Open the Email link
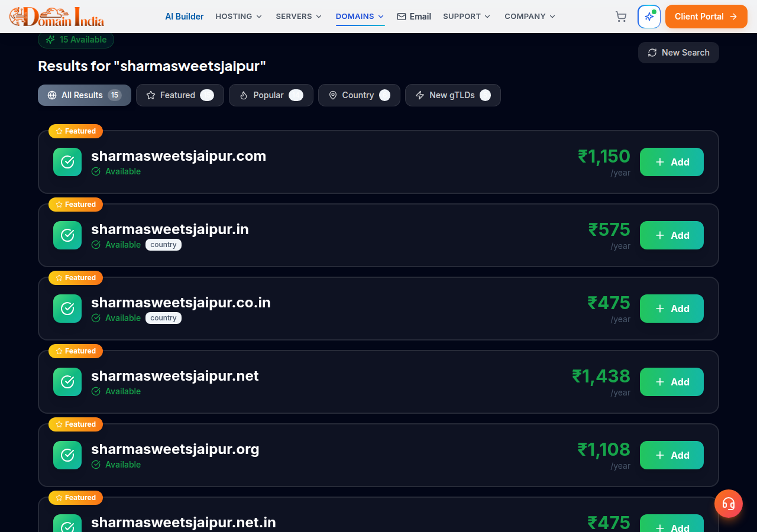 point(414,17)
